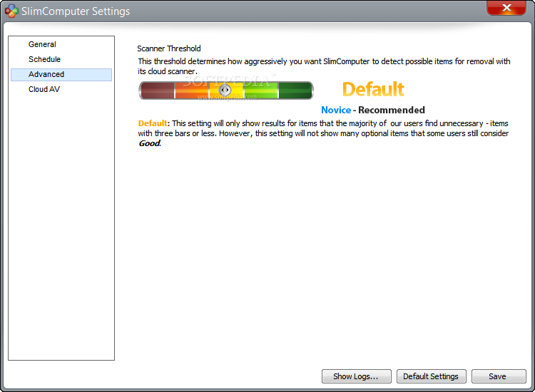Set threshold to light green segment
Image resolution: width=535 pixels, height=392 pixels.
tap(261, 91)
